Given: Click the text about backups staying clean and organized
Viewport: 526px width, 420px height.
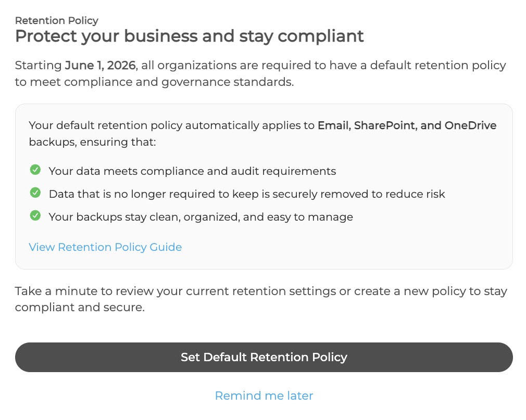Looking at the screenshot, I should click(x=201, y=217).
